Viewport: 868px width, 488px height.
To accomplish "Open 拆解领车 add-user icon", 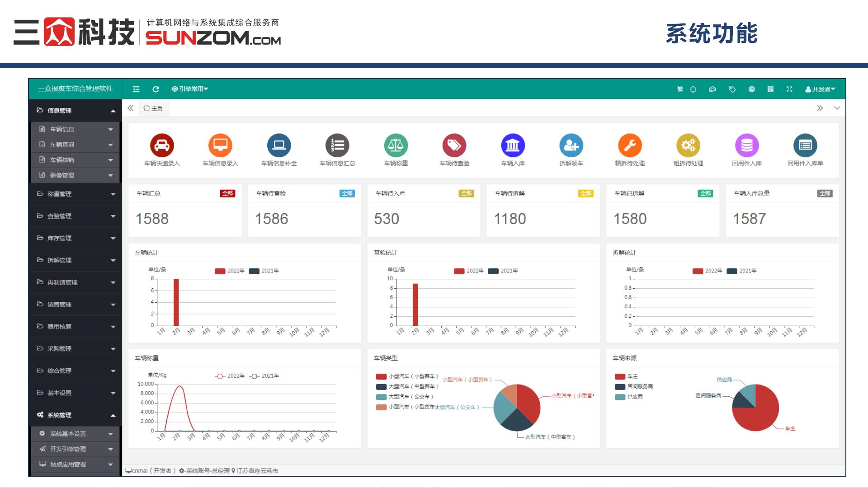I will (571, 145).
